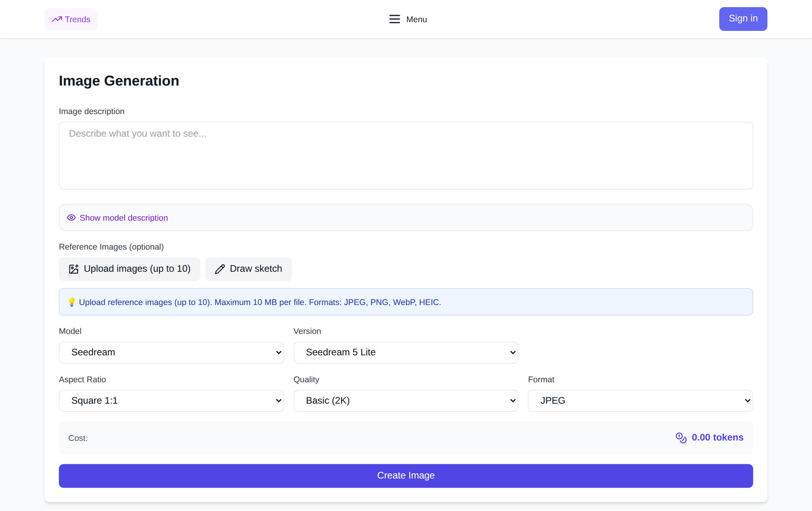Click the Reference Images (optional) label
The image size is (812, 511).
click(x=111, y=247)
